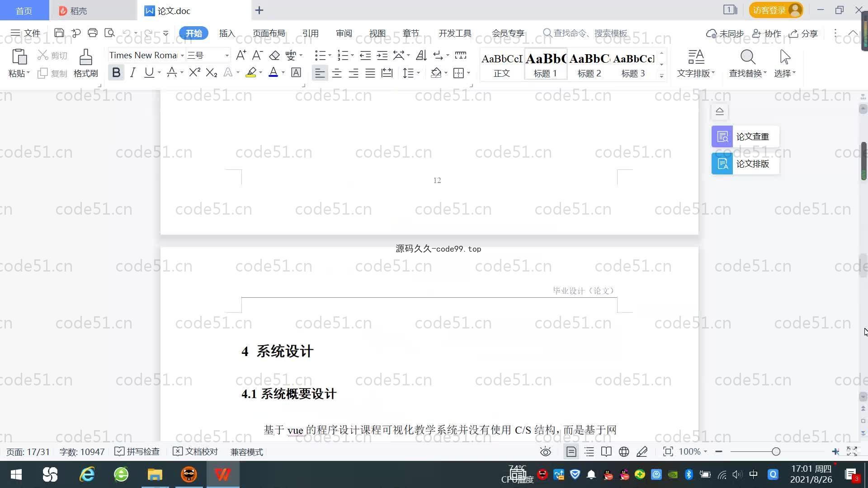The height and width of the screenshot is (488, 868).
Task: Open the font size dropdown
Action: tap(227, 56)
